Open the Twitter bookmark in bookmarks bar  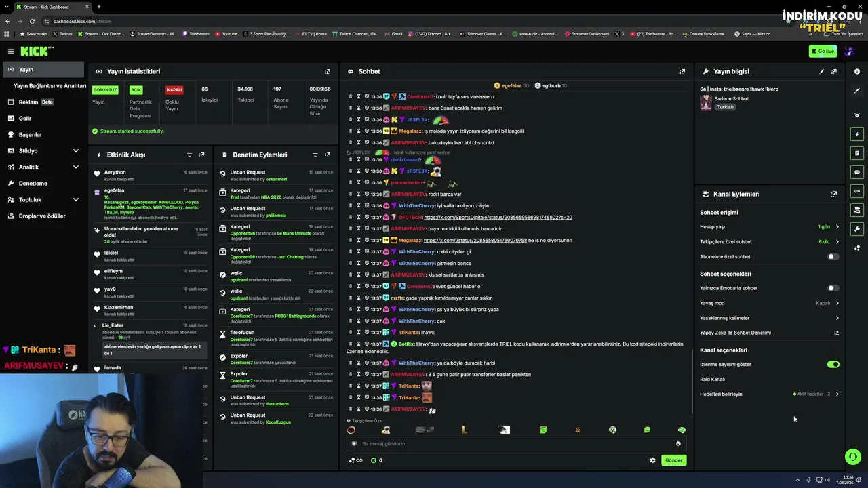point(62,34)
